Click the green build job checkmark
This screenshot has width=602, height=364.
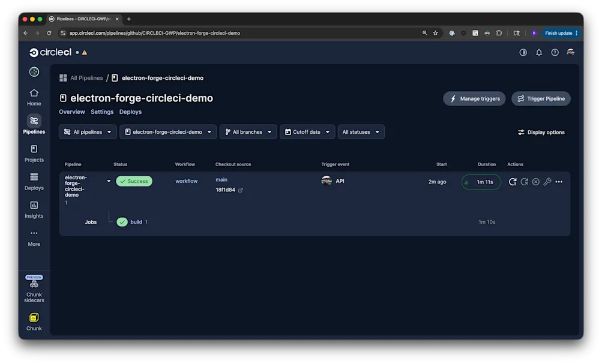pyautogui.click(x=122, y=222)
